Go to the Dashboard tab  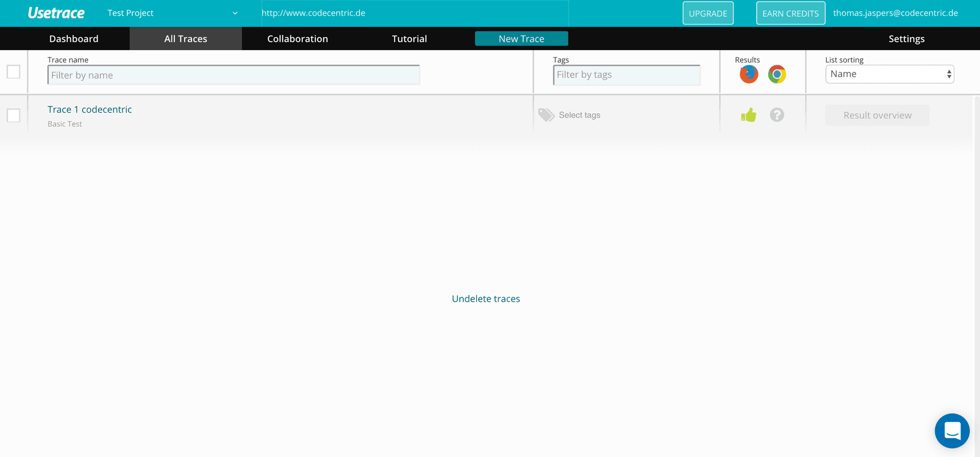click(x=74, y=39)
